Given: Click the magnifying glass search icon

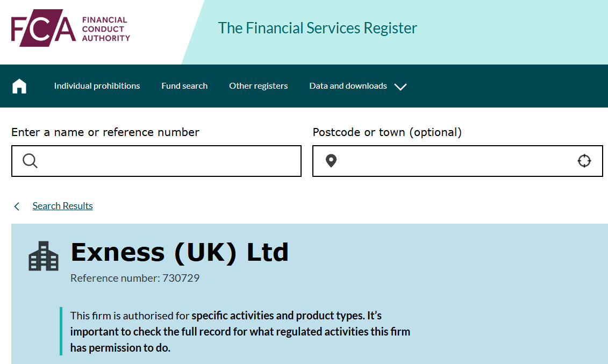Looking at the screenshot, I should pos(30,161).
